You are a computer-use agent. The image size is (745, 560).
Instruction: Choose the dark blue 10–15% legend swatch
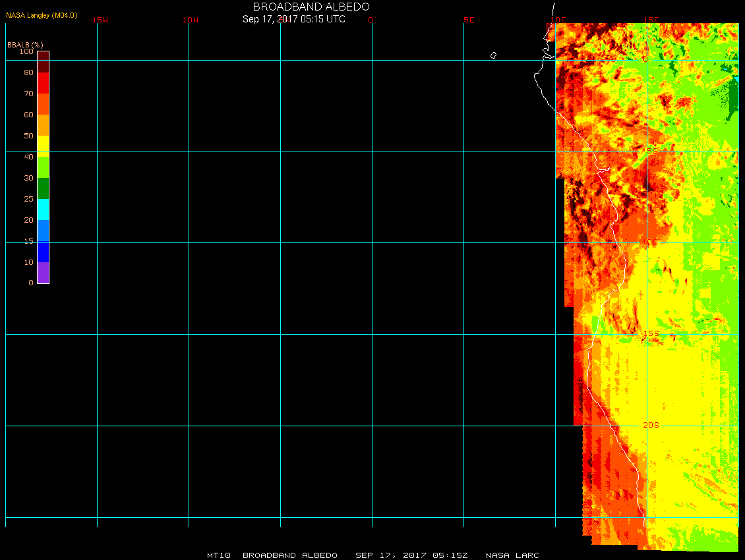(x=43, y=252)
